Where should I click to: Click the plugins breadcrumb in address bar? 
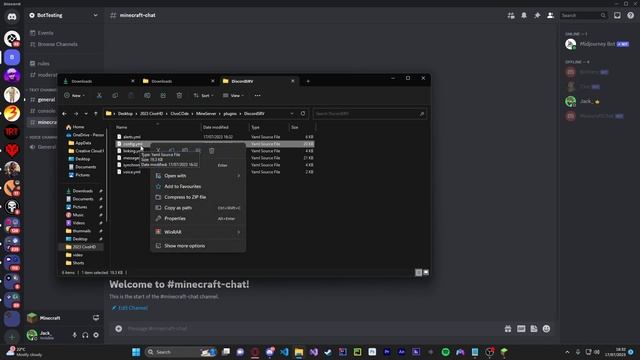pyautogui.click(x=230, y=113)
